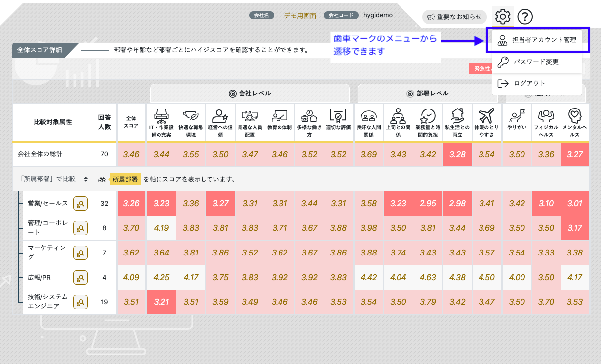This screenshot has width=601, height=364.
Task: Click 会社全体の総計 respondent count 70
Action: [x=104, y=154]
